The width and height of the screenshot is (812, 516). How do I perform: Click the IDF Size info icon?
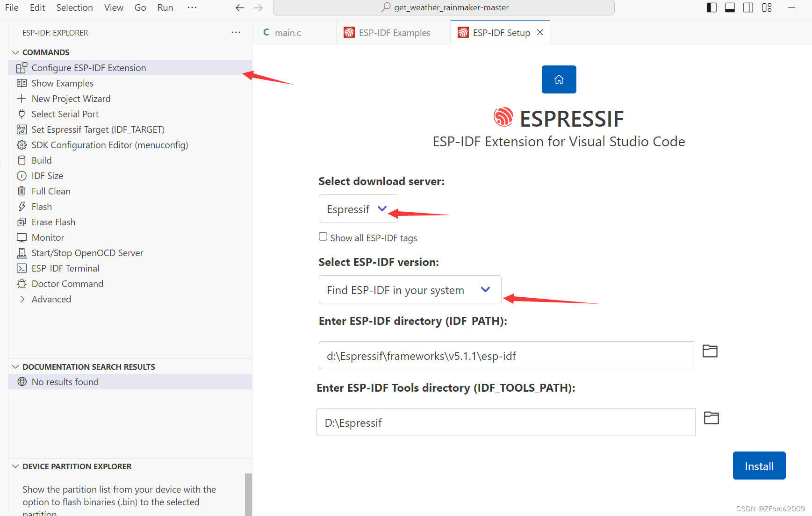click(22, 176)
